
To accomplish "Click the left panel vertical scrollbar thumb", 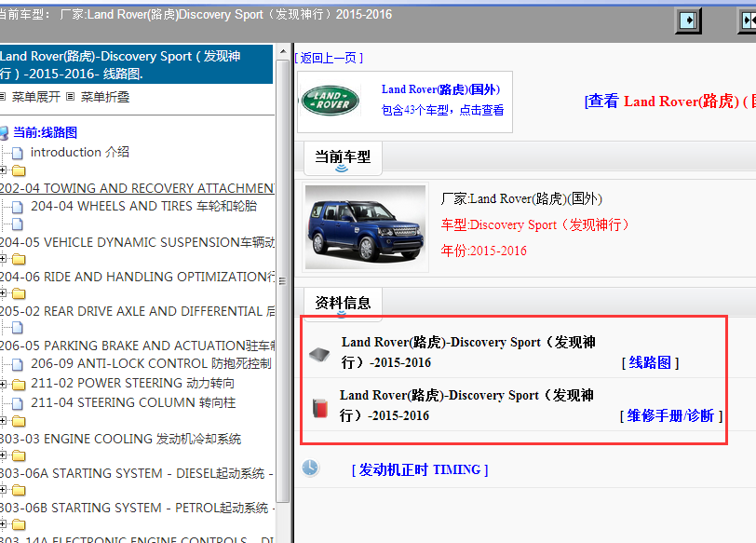I will click(x=283, y=280).
